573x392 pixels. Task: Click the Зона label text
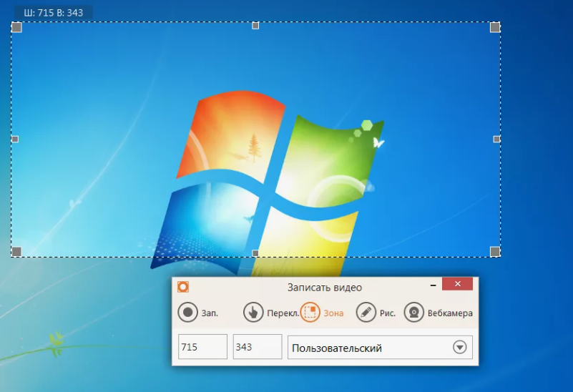333,313
